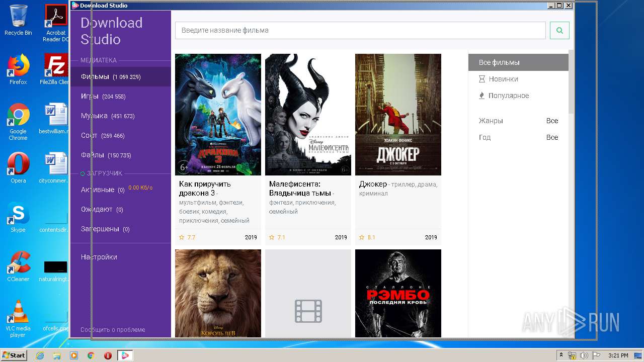
Task: Open Opera desktop icon
Action: click(x=18, y=168)
